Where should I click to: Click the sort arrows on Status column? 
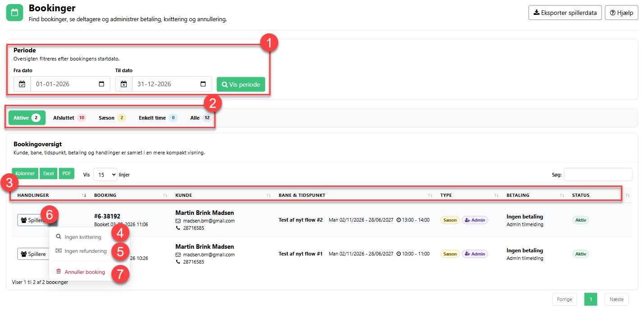(627, 195)
